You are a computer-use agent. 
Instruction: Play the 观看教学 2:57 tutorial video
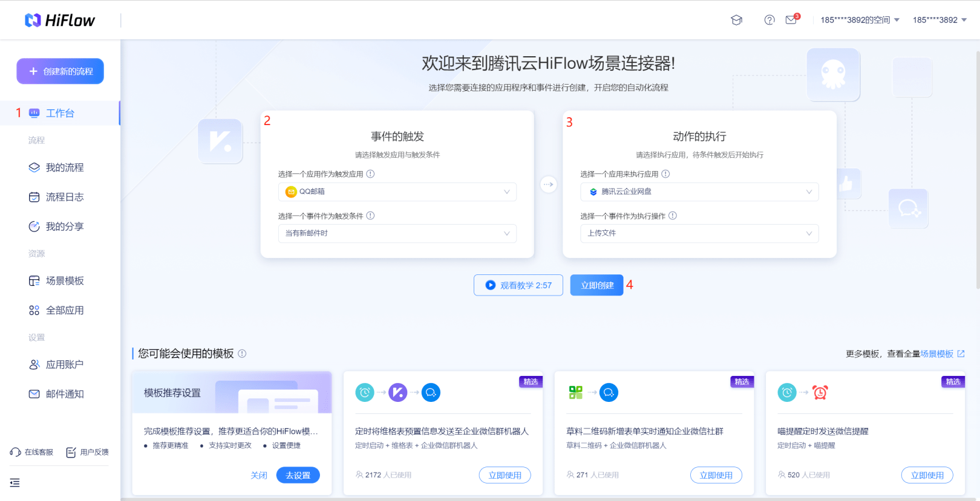[x=518, y=285]
